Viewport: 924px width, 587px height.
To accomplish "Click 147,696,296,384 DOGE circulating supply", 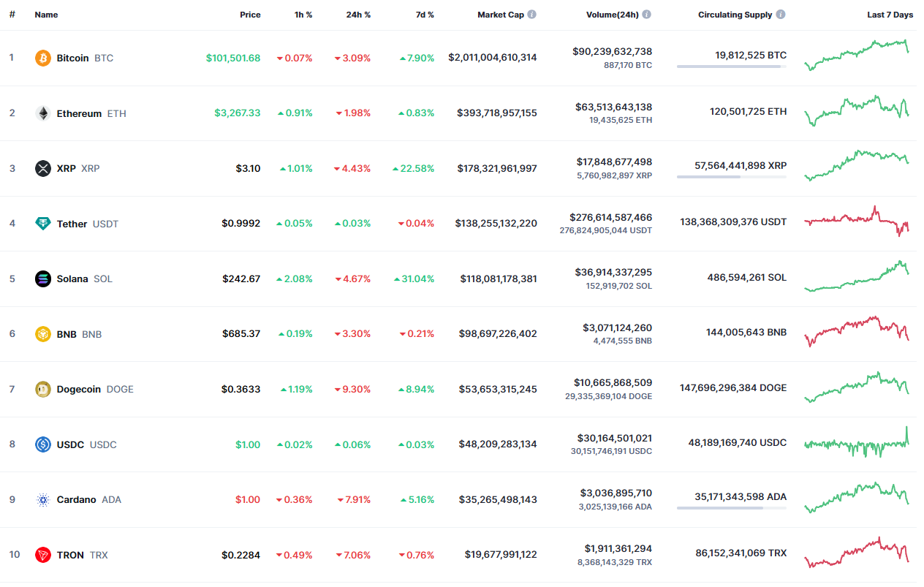I will pyautogui.click(x=733, y=387).
